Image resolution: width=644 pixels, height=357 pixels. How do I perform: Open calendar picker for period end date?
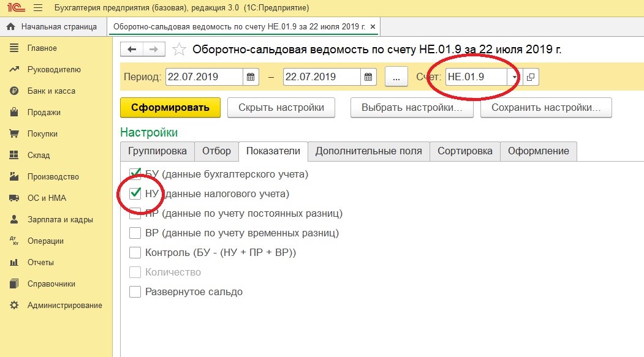[368, 77]
